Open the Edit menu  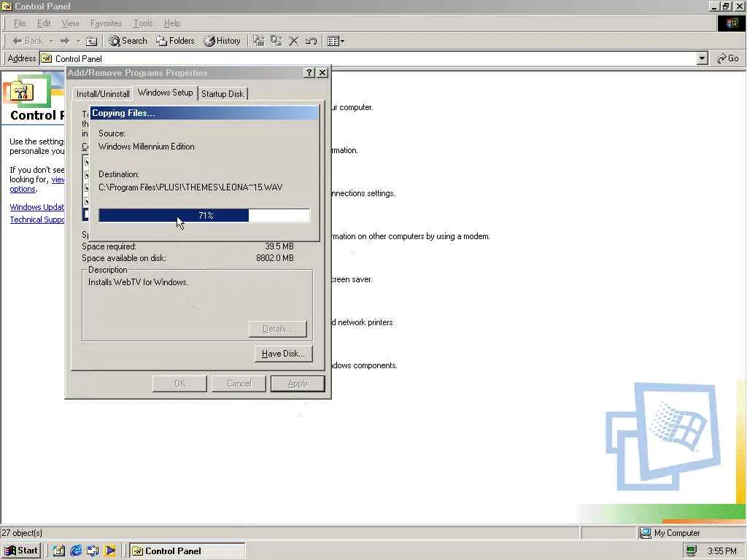(x=43, y=23)
